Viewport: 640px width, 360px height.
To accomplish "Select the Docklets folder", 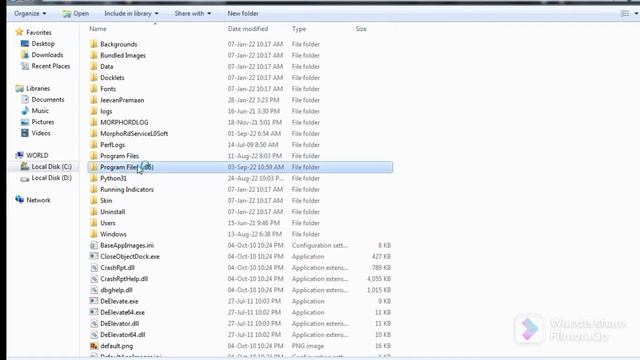I will pos(112,78).
